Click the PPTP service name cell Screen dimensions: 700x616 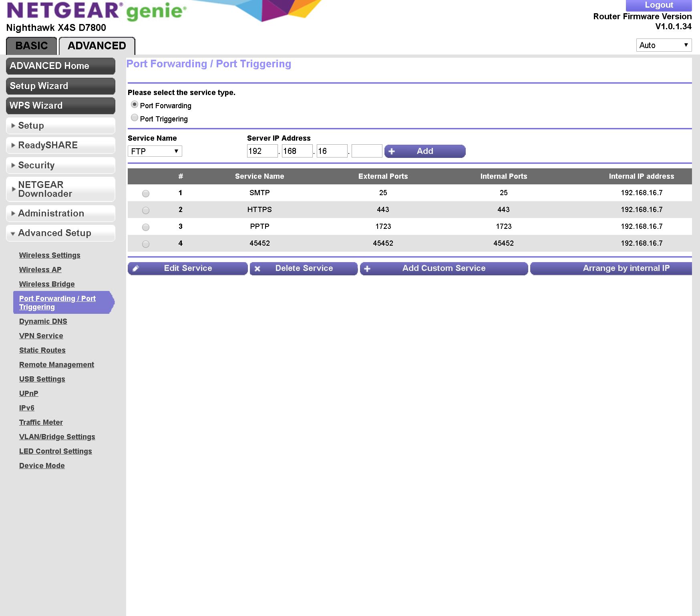click(259, 226)
